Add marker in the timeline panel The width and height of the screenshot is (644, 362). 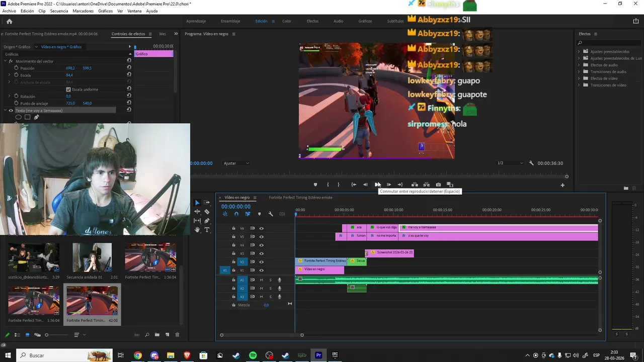[259, 214]
